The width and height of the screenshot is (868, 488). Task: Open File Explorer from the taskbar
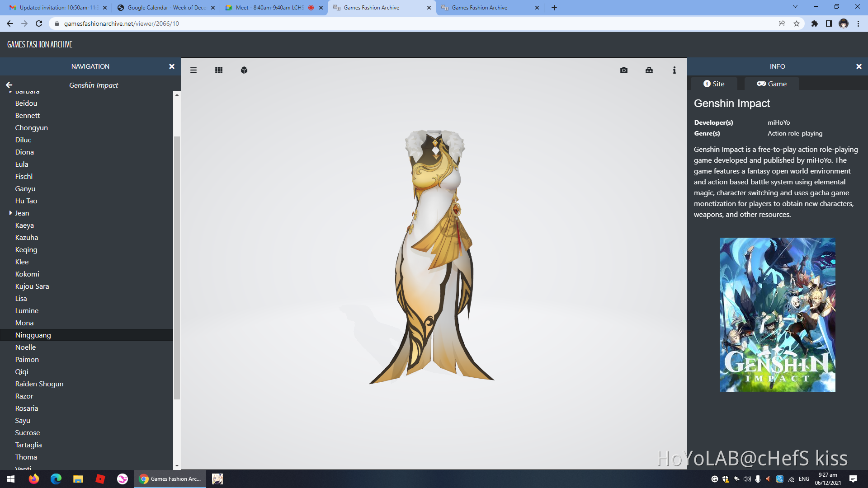(78, 479)
